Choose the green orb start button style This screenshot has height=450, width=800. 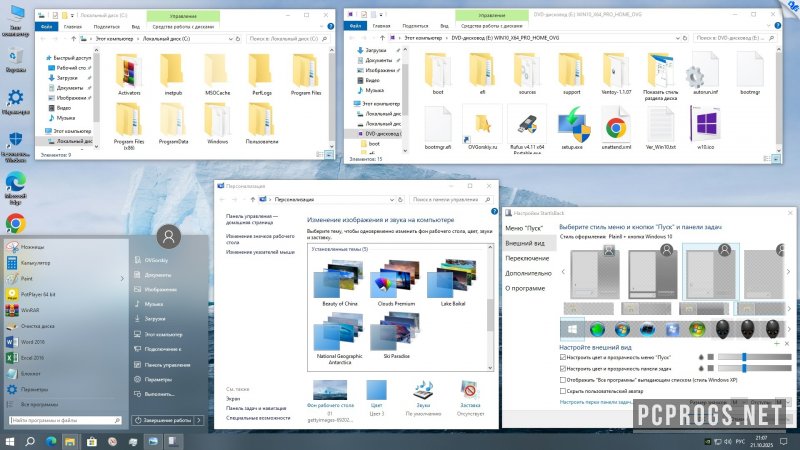[597, 330]
